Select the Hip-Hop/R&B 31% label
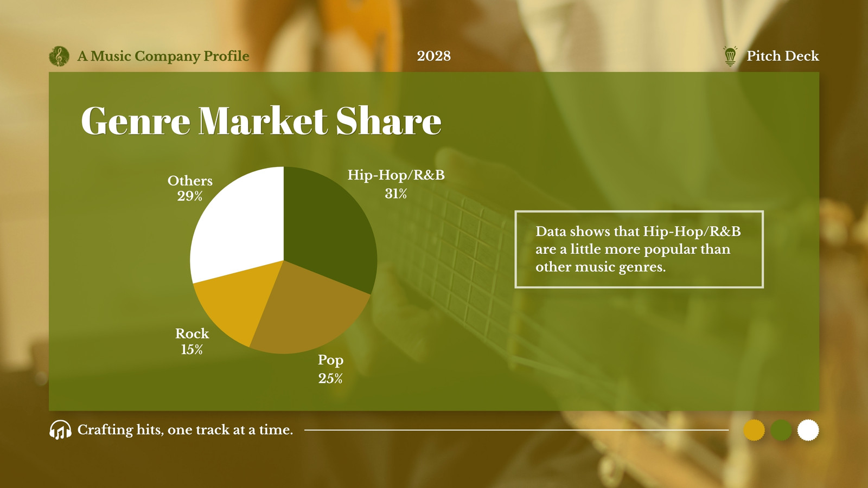868x488 pixels. 396,184
